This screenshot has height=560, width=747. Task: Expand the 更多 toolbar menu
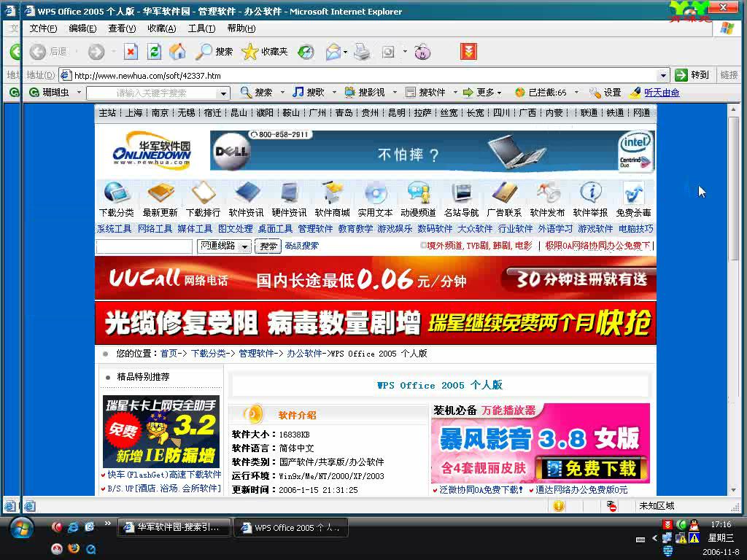tap(481, 93)
